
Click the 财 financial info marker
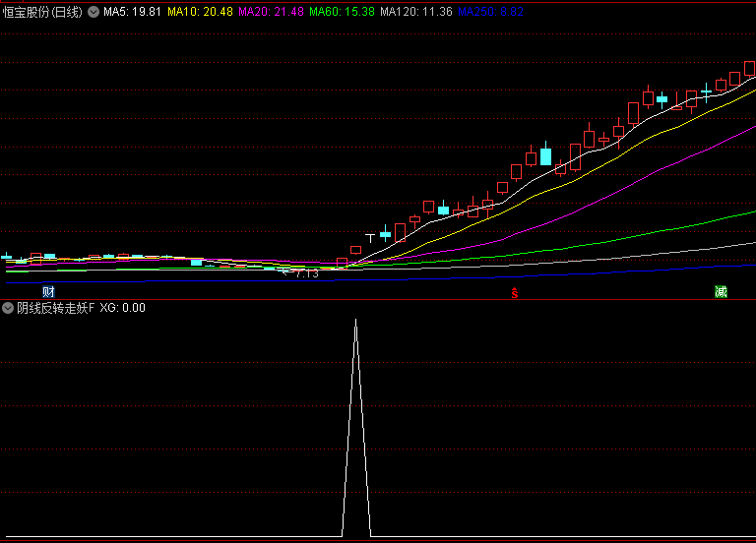[x=48, y=292]
